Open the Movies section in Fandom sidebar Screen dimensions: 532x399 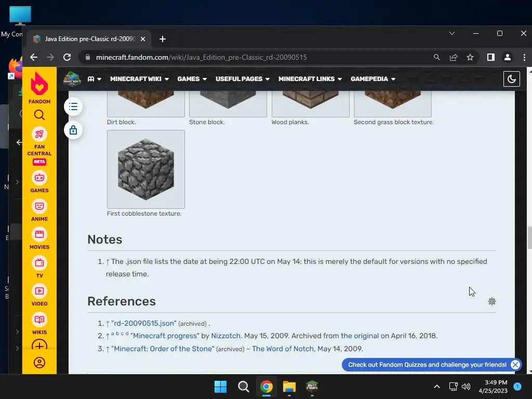39,238
